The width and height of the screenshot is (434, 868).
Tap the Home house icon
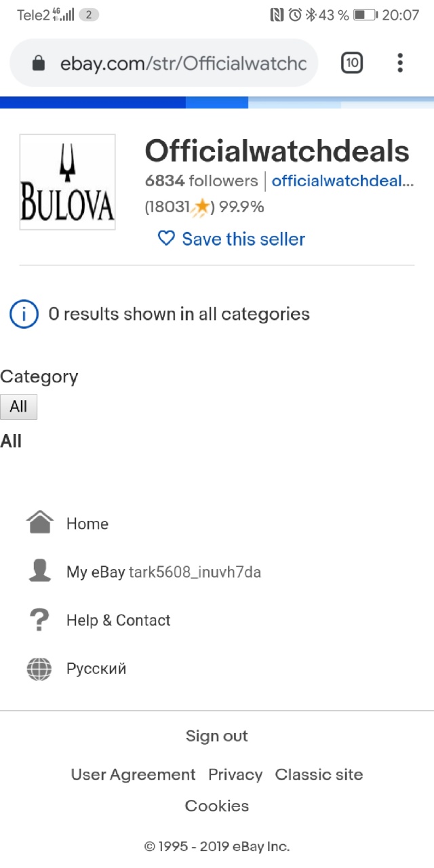39,523
